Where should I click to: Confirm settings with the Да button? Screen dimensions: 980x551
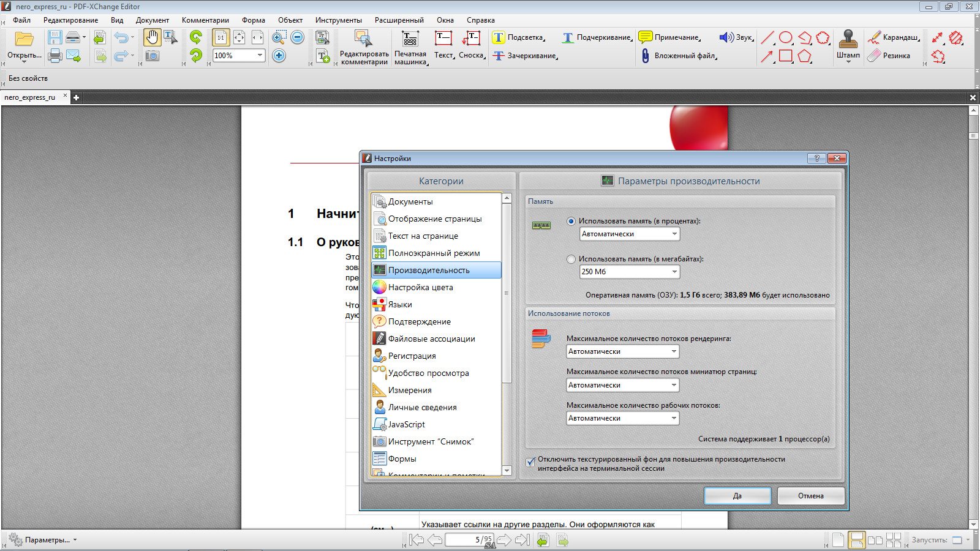[x=737, y=496]
